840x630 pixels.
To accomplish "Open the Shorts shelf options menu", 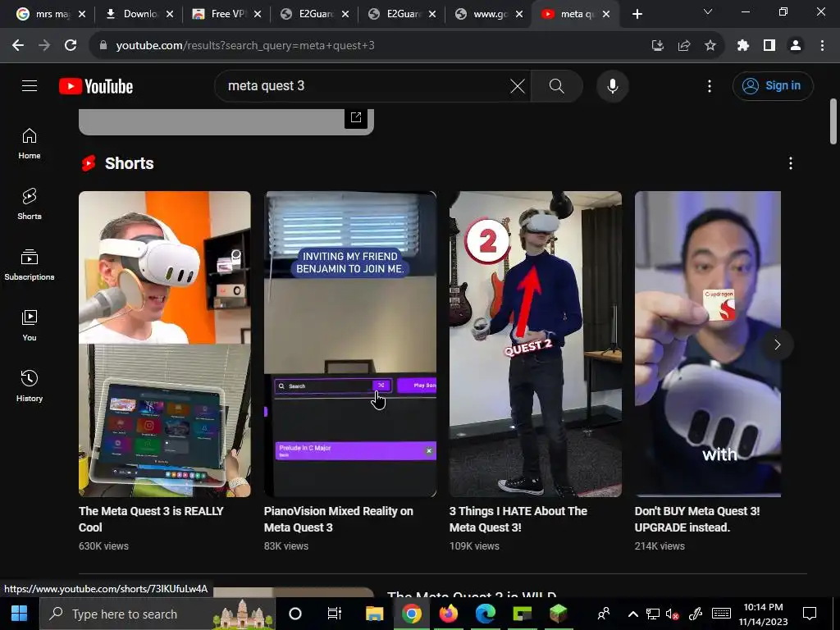I will tap(790, 163).
